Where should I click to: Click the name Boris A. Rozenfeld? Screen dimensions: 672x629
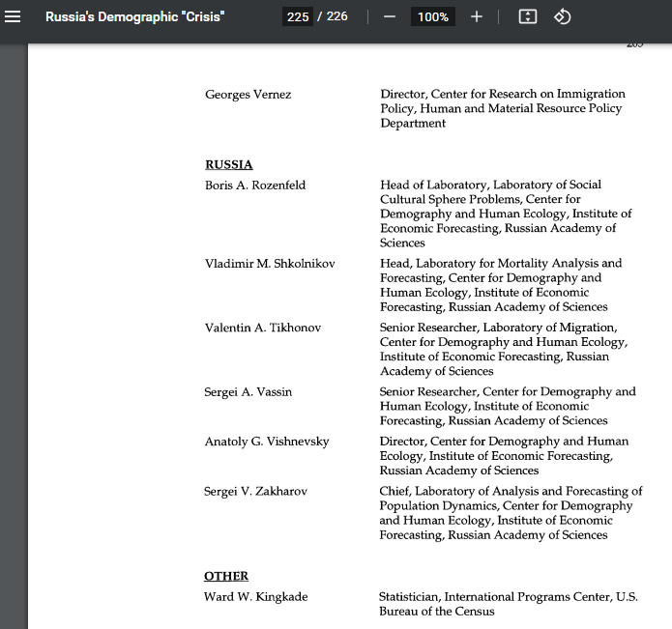click(255, 185)
